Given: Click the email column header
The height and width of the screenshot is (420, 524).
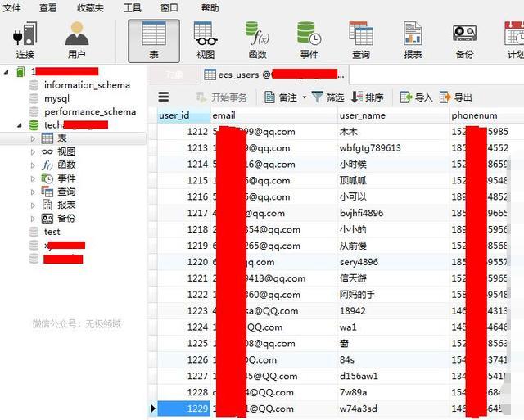Looking at the screenshot, I should click(x=274, y=115).
